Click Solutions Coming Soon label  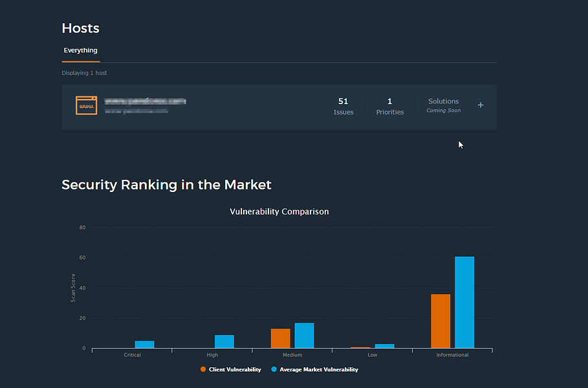click(444, 105)
